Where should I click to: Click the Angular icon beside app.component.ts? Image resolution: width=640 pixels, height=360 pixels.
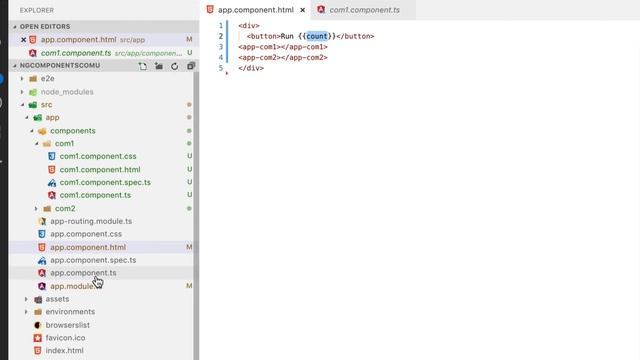pos(42,273)
